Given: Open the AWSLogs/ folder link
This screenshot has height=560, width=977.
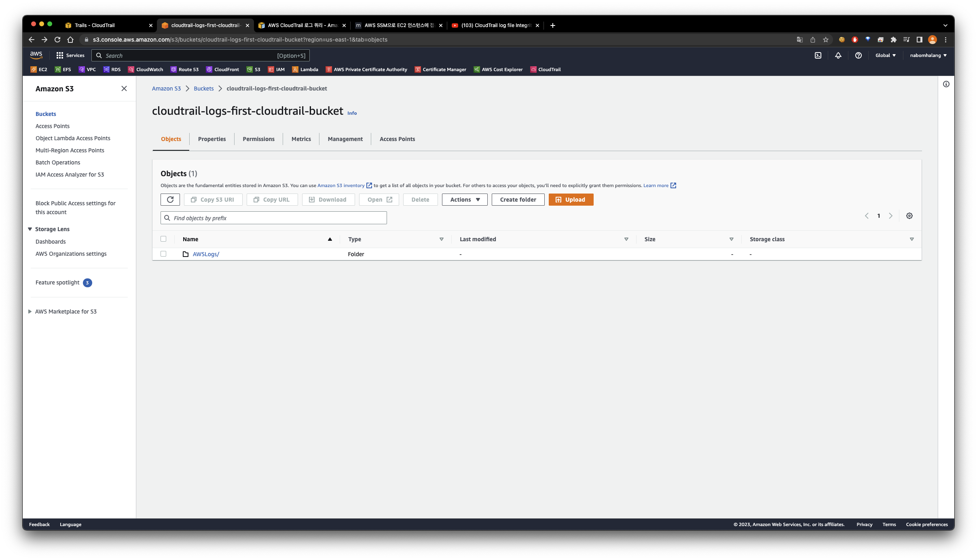Looking at the screenshot, I should [206, 254].
